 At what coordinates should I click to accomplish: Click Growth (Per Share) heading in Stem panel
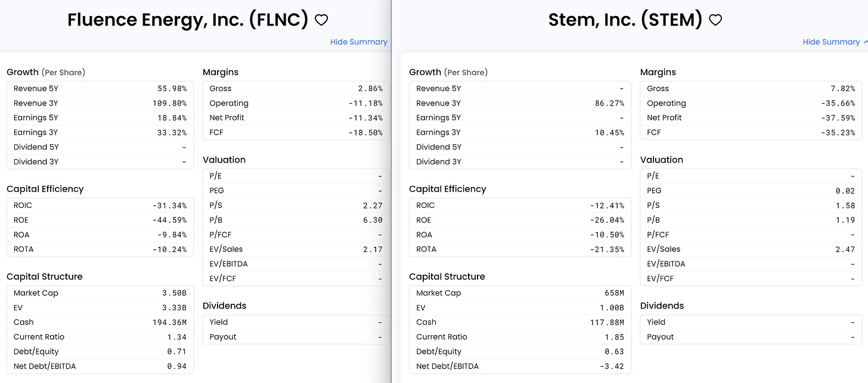coord(448,72)
